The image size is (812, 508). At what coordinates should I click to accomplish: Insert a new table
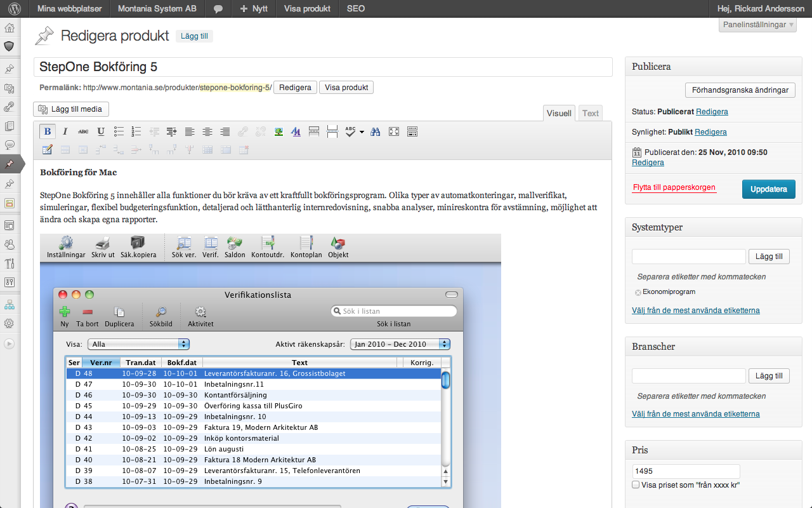(47, 150)
